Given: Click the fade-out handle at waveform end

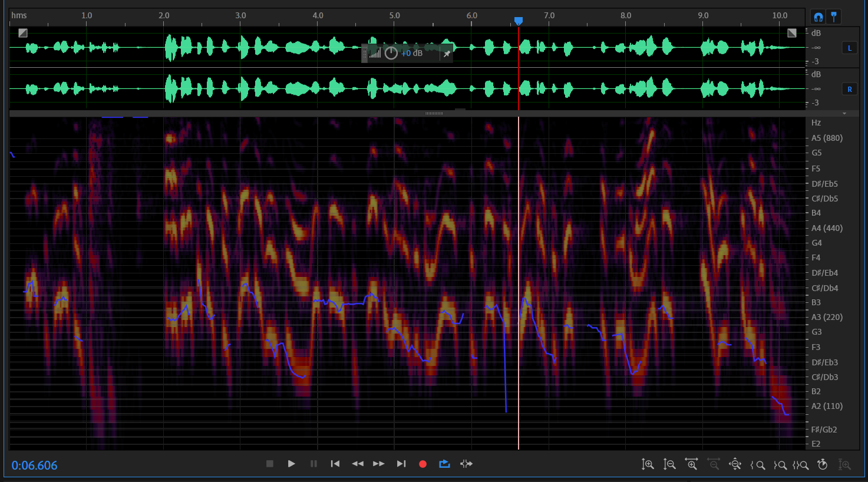Looking at the screenshot, I should 792,33.
